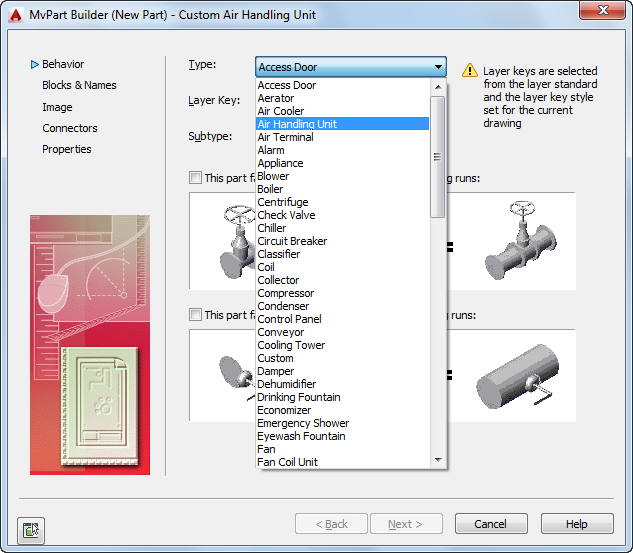
Task: Select Classifier in the list
Action: click(x=343, y=254)
